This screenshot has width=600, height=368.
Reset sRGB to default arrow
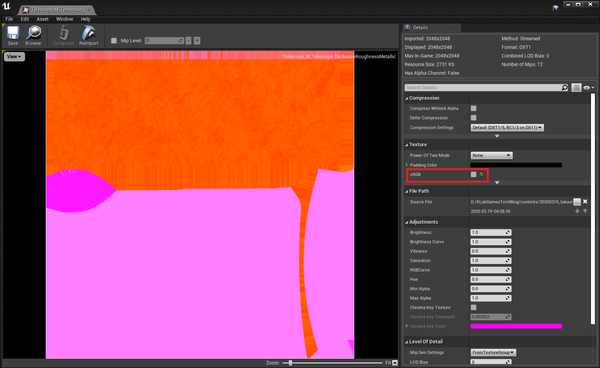click(481, 174)
